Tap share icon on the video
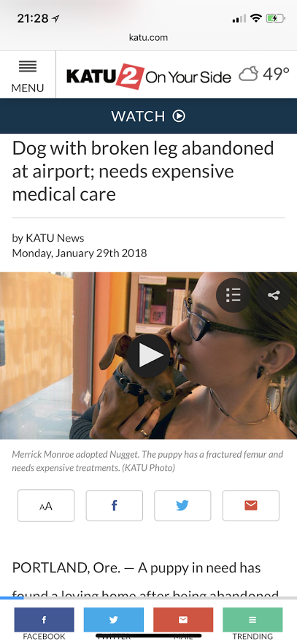 pos(273,295)
